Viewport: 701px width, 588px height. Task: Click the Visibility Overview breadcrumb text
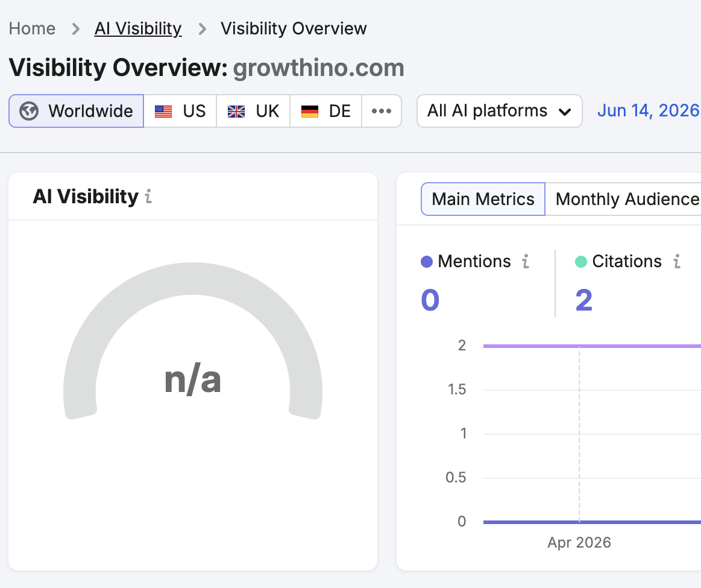294,28
